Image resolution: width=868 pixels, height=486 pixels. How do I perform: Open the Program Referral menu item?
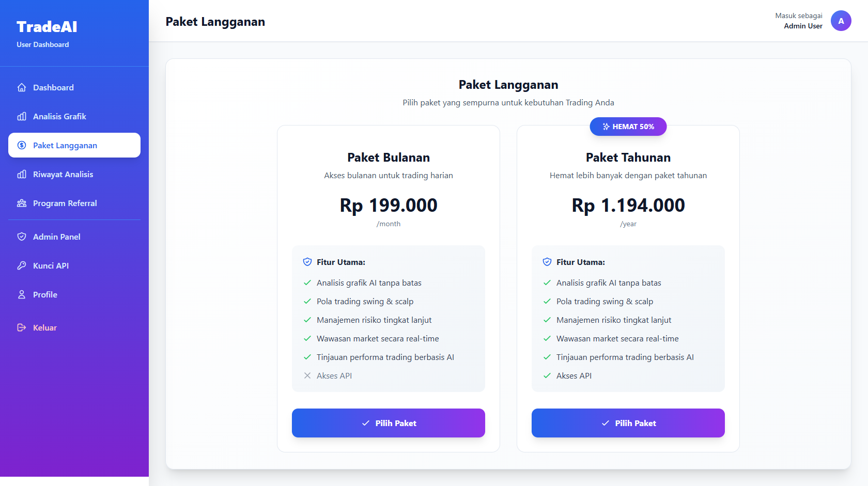coord(65,203)
